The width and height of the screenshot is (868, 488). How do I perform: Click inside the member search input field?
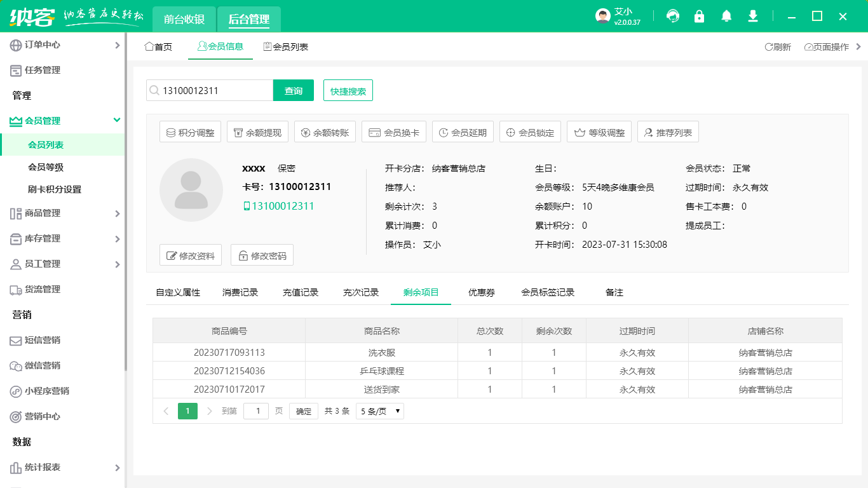[210, 90]
